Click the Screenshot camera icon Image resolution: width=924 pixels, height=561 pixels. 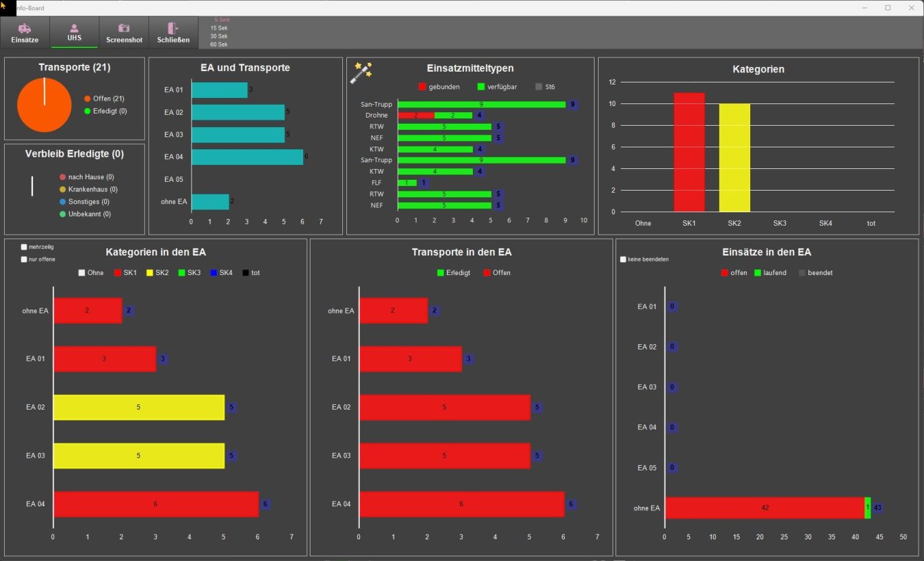click(x=124, y=28)
